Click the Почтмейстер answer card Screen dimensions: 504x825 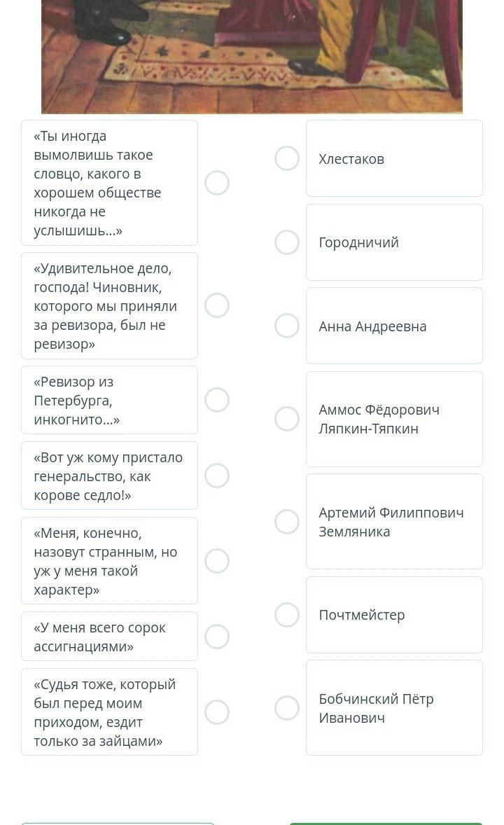394,614
